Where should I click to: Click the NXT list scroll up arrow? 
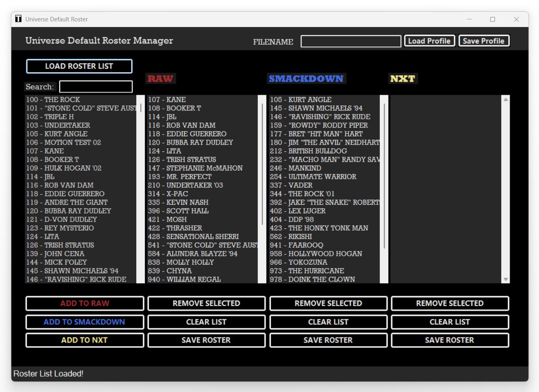click(506, 99)
